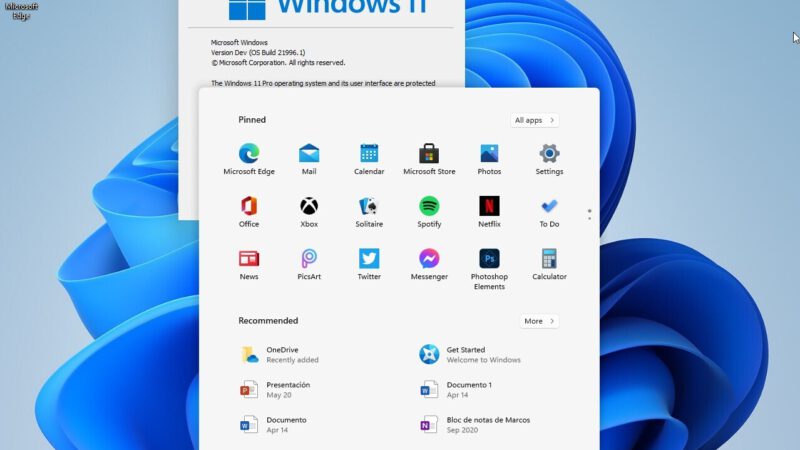The image size is (800, 450).
Task: Open Get Started welcome item
Action: pyautogui.click(x=470, y=355)
